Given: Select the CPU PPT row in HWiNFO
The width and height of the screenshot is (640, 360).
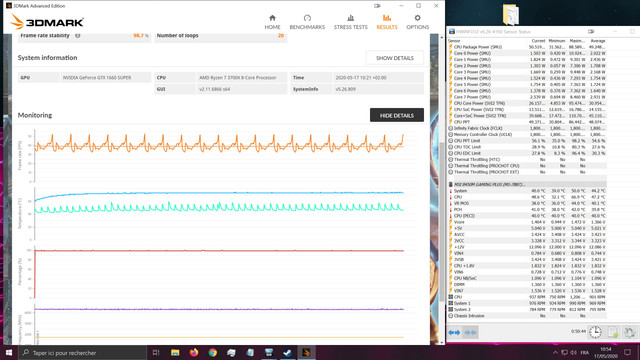Looking at the screenshot, I should 527,122.
